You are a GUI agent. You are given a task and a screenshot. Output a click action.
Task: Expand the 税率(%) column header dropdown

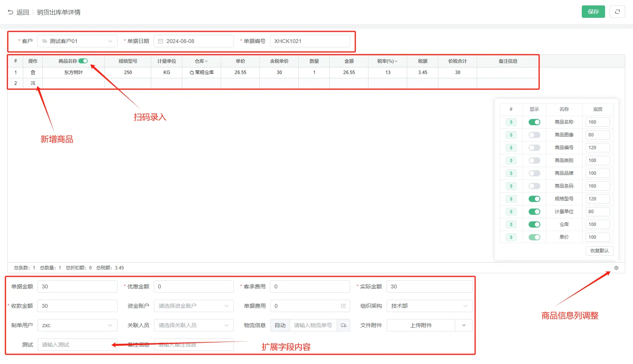point(396,61)
